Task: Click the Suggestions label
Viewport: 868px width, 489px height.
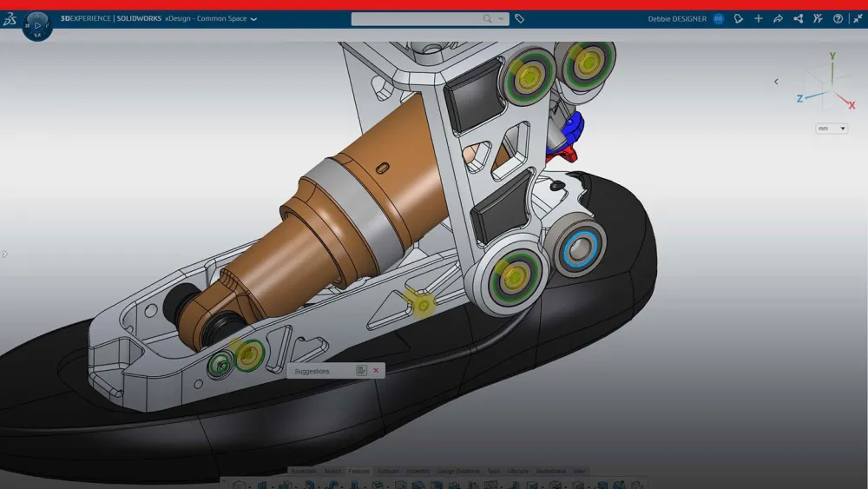Action: pos(312,371)
